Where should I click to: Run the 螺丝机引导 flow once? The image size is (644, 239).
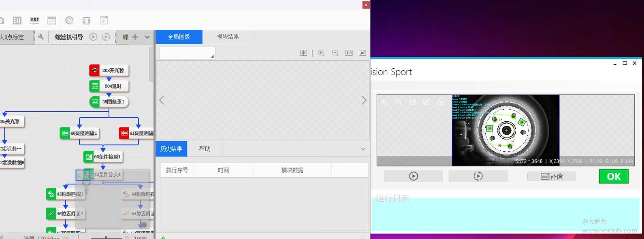93,37
